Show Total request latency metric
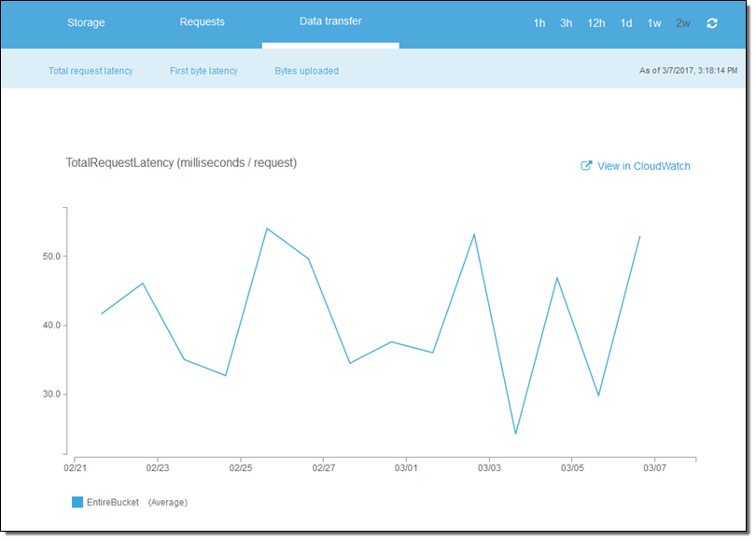Image resolution: width=756 pixels, height=541 pixels. point(91,71)
